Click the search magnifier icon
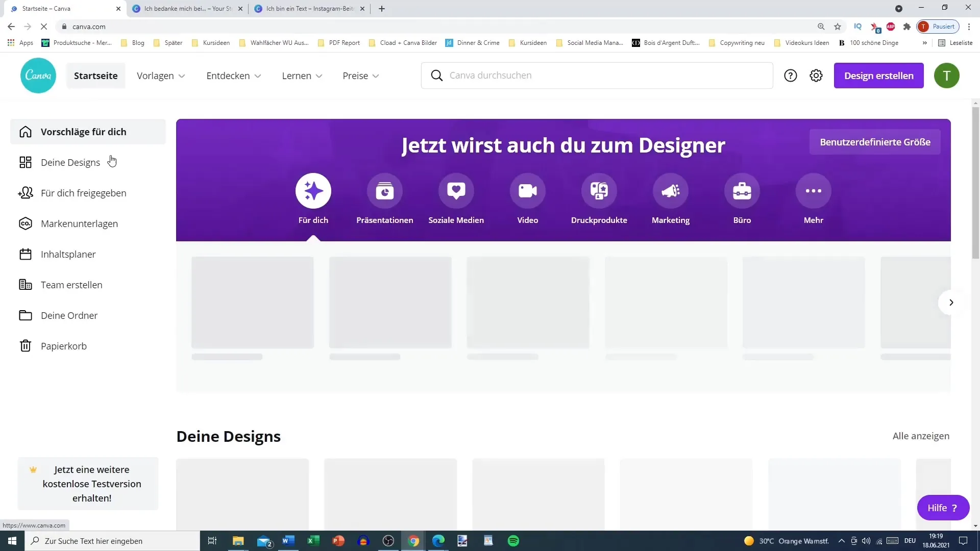The height and width of the screenshot is (551, 980). click(437, 76)
